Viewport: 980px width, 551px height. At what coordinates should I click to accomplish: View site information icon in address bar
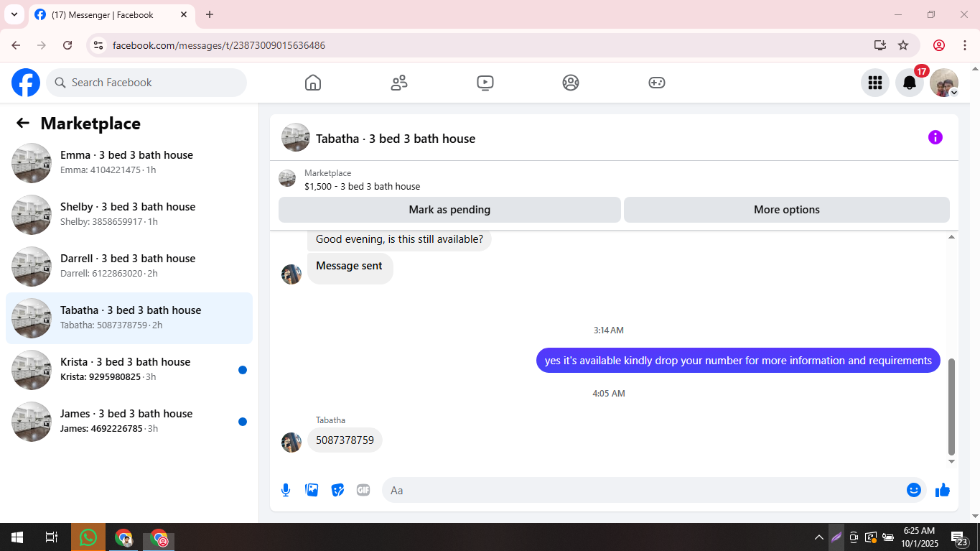click(x=99, y=45)
